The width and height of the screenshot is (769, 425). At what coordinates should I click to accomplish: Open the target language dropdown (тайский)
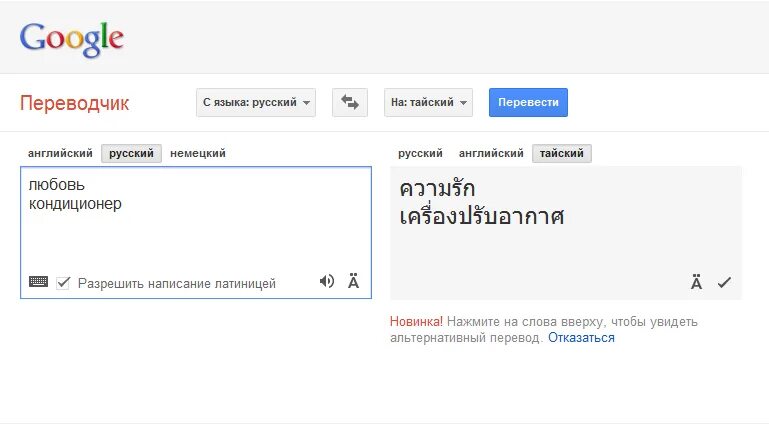[428, 102]
